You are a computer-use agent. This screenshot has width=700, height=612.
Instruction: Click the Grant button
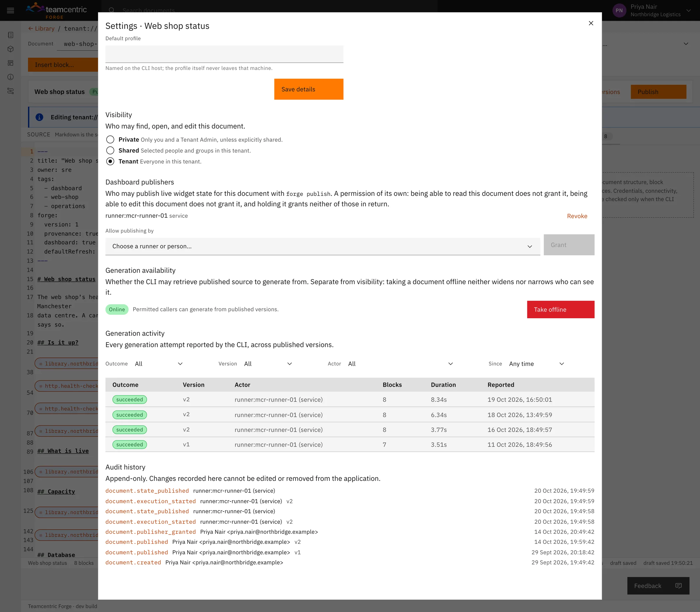pos(569,245)
